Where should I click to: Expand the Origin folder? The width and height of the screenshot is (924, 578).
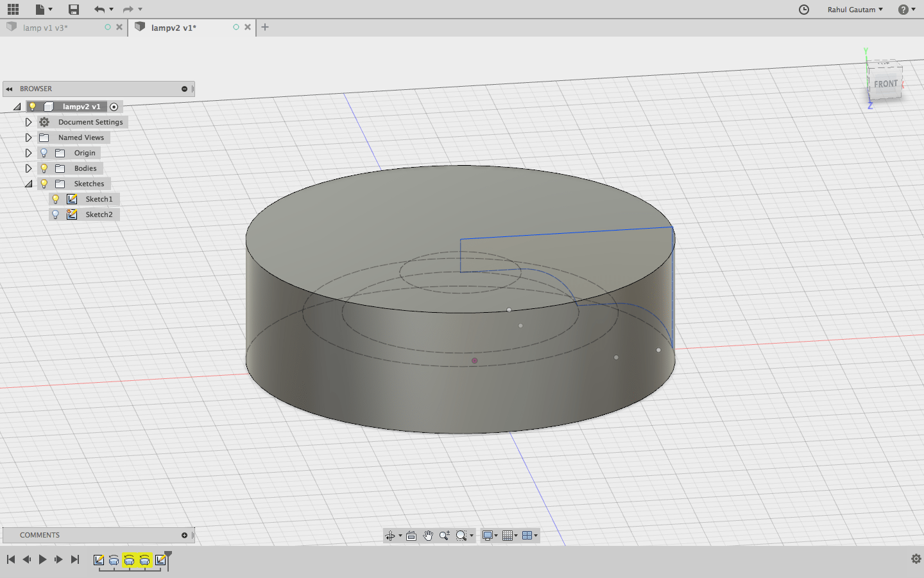[28, 153]
